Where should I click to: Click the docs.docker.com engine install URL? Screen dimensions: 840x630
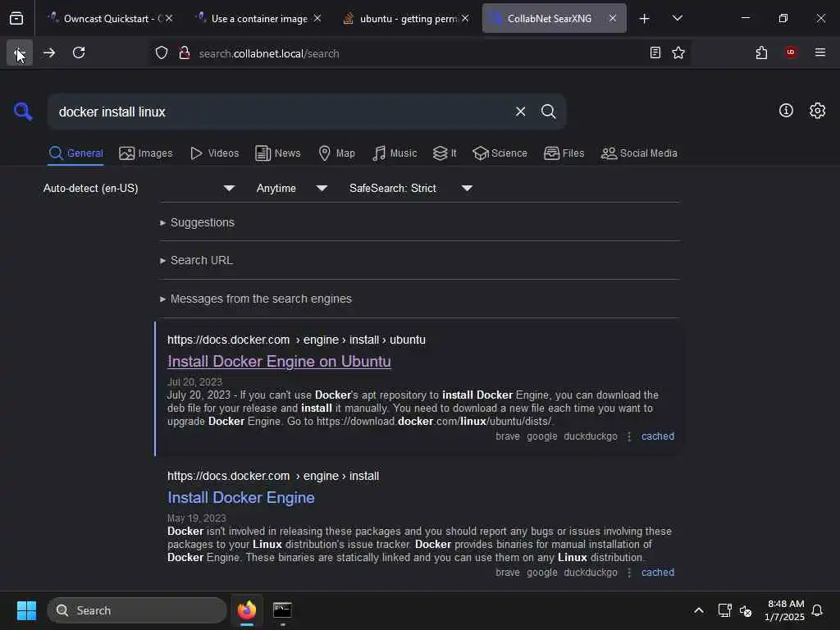[273, 476]
